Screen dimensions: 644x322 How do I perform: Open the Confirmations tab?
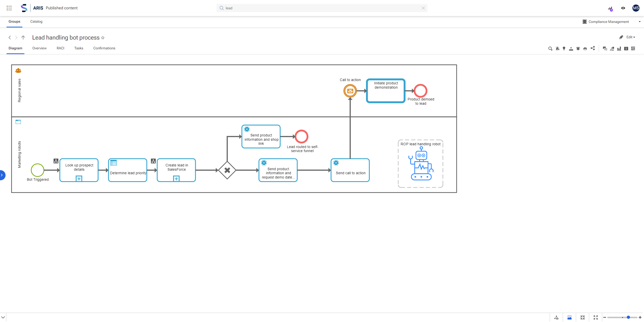pyautogui.click(x=104, y=48)
